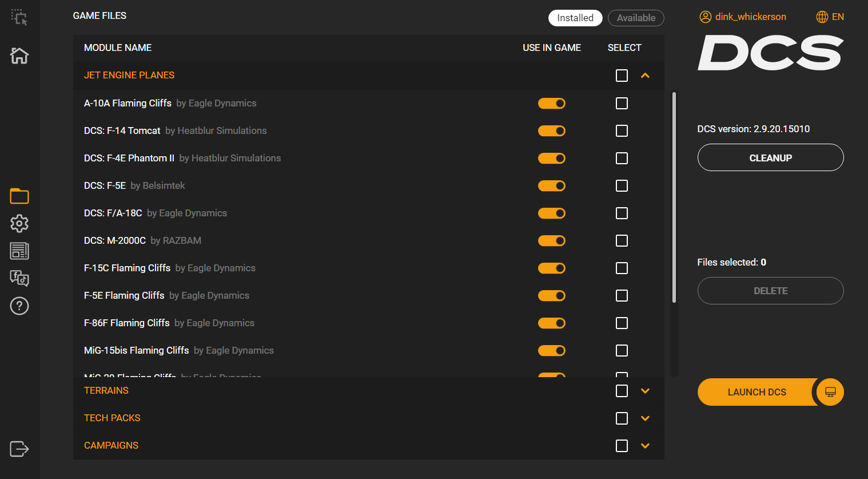Expand the Terrains section chevron
Screen dimensions: 868x479
(645, 391)
